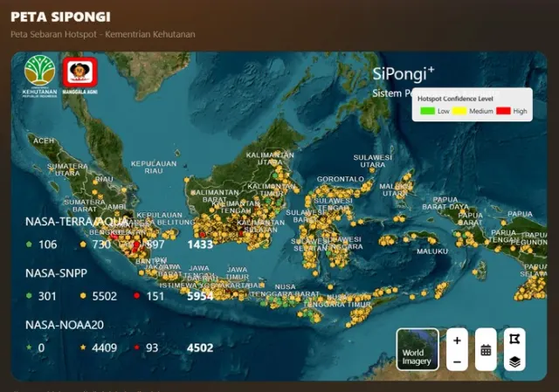Click the Manggala Agni logo
The width and height of the screenshot is (559, 392).
tap(79, 76)
